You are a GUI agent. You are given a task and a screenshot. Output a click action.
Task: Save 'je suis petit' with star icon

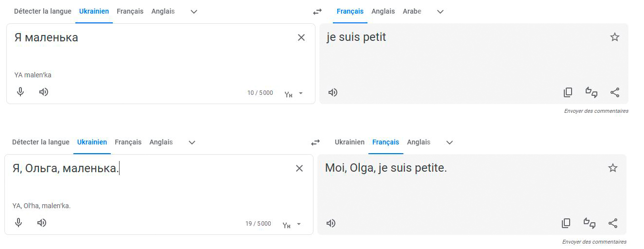coord(615,37)
